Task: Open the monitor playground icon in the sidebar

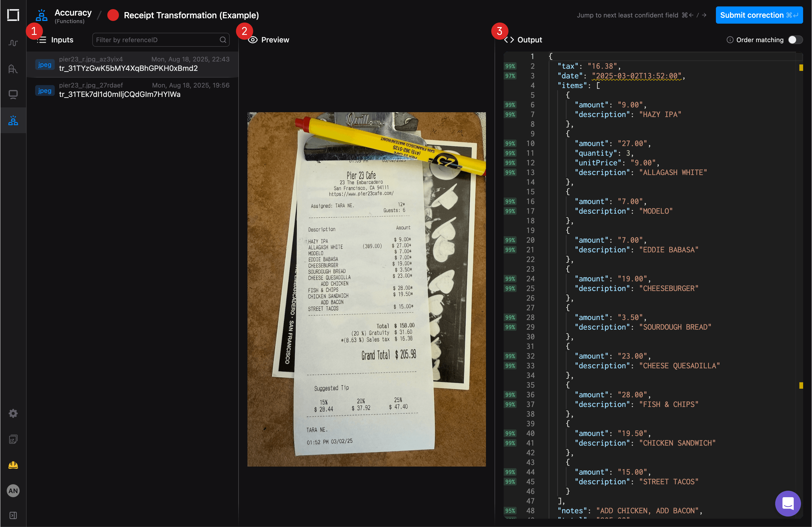Action: coord(13,94)
